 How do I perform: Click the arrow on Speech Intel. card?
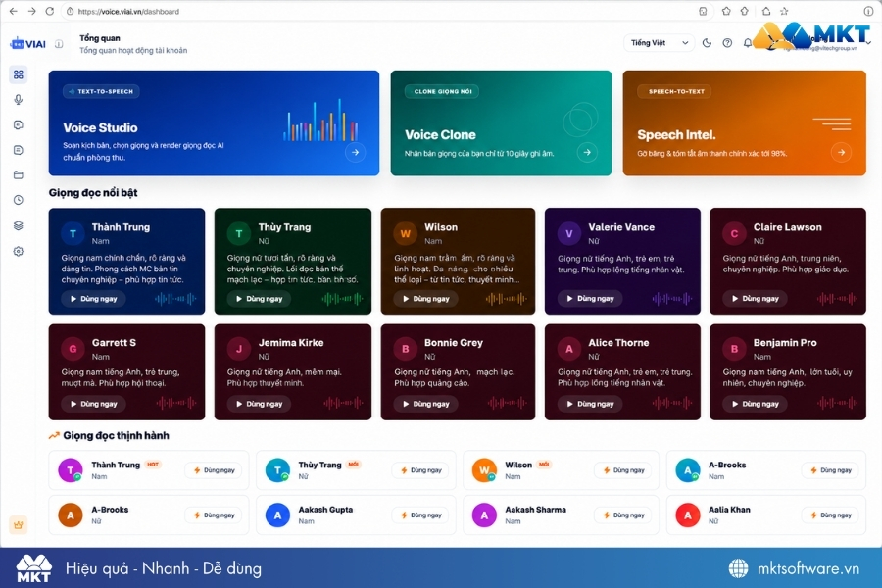click(841, 152)
